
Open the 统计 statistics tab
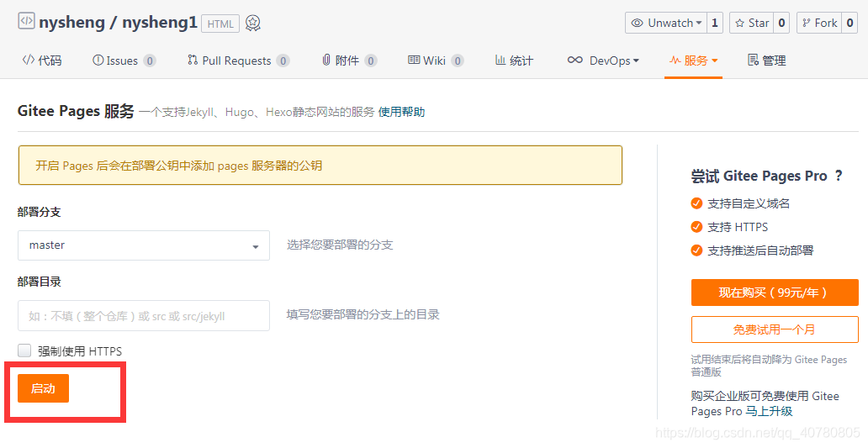coord(514,61)
